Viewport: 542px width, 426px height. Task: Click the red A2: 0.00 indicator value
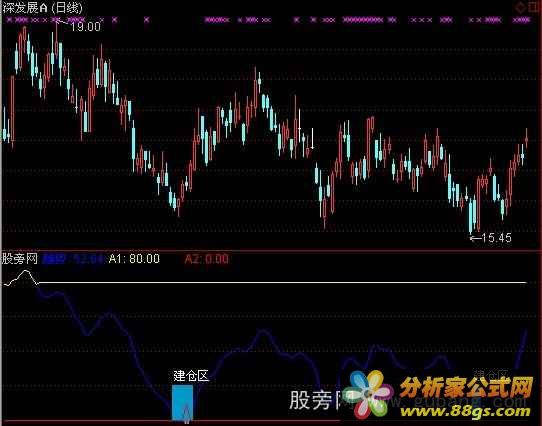pyautogui.click(x=206, y=259)
